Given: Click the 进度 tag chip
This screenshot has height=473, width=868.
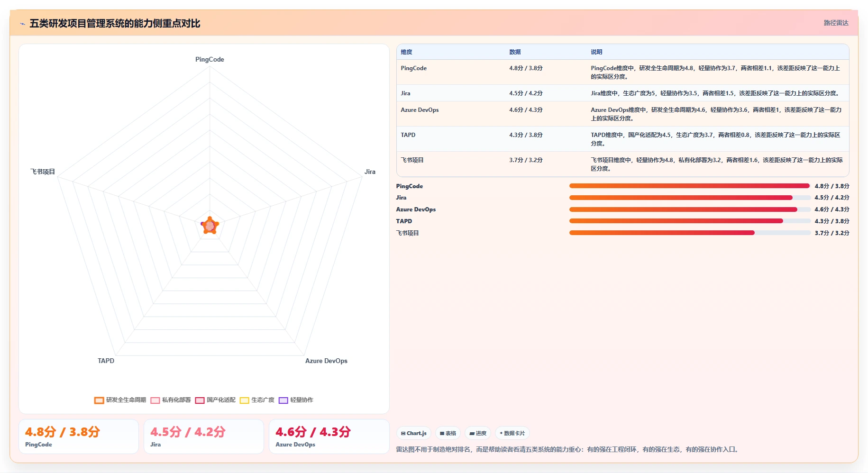Looking at the screenshot, I should (x=478, y=433).
